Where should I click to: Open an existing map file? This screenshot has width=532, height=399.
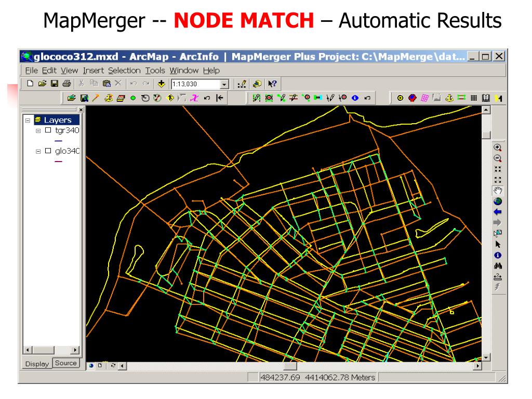tap(42, 84)
